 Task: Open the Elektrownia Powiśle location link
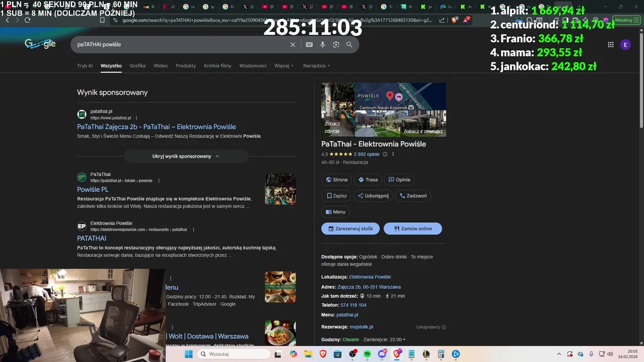click(x=370, y=277)
